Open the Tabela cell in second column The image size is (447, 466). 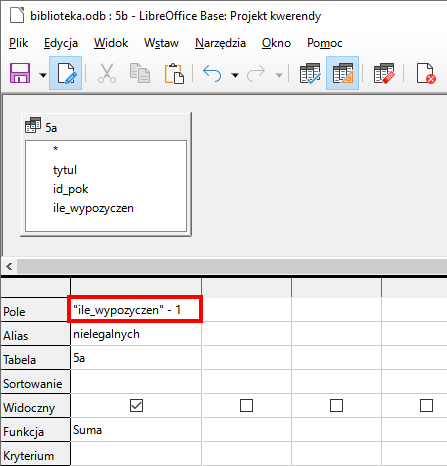point(247,358)
